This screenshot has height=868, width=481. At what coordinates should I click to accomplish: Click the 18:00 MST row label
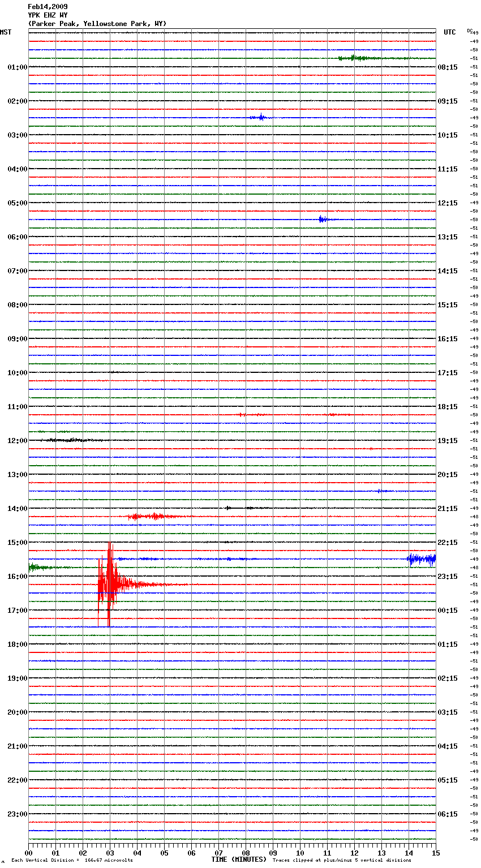tap(17, 644)
